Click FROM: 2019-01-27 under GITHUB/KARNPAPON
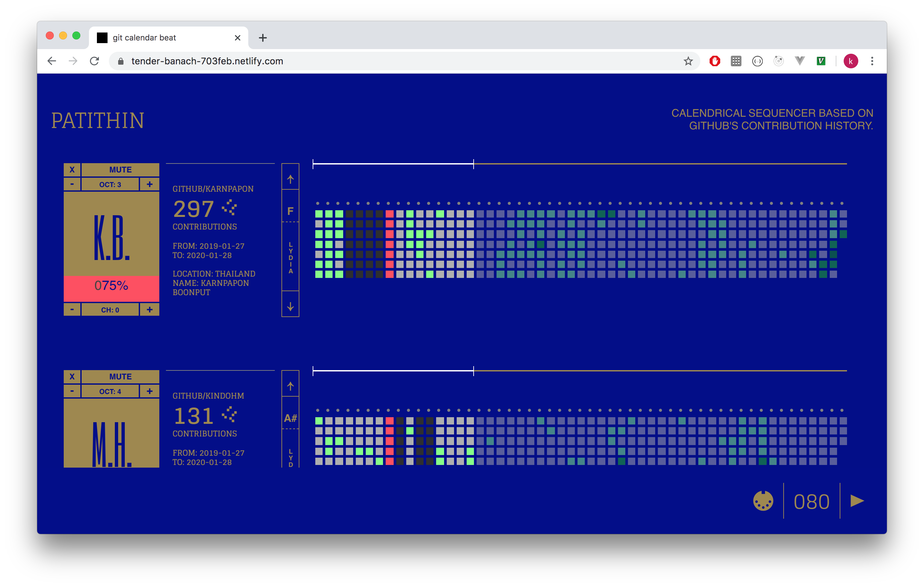Screen dimensions: 924x587 [208, 246]
